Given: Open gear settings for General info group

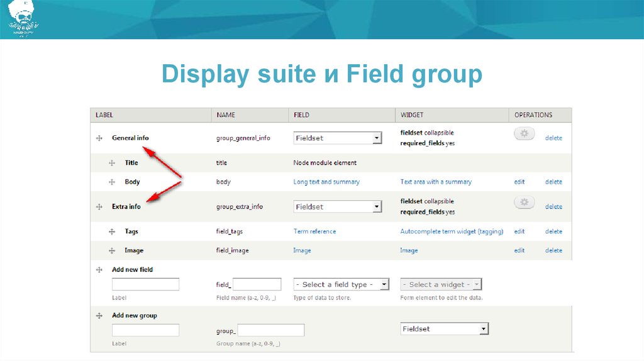Looking at the screenshot, I should tap(525, 133).
